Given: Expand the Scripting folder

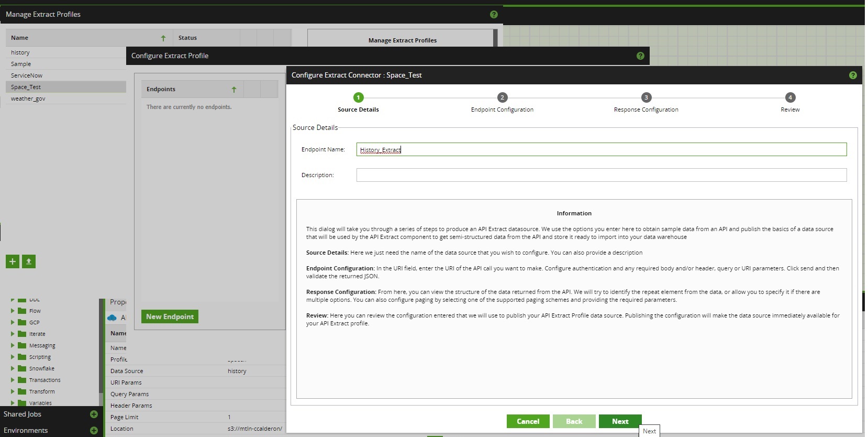Looking at the screenshot, I should (x=13, y=357).
